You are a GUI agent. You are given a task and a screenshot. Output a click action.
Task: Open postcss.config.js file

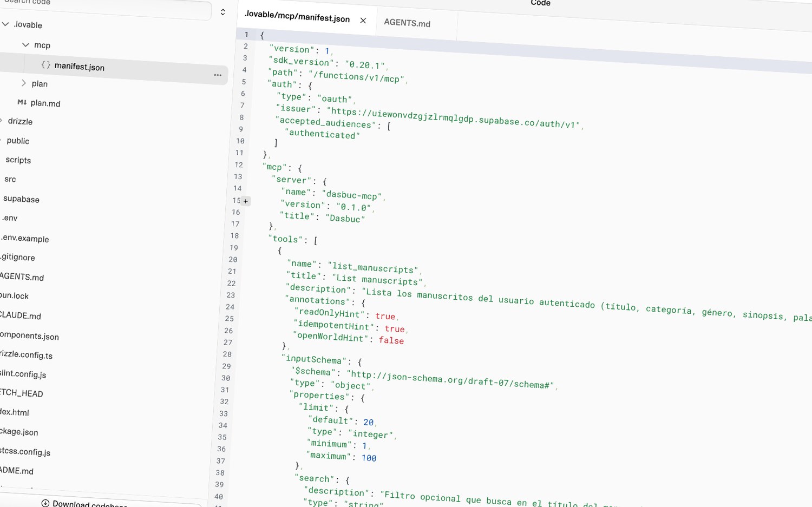(x=25, y=451)
